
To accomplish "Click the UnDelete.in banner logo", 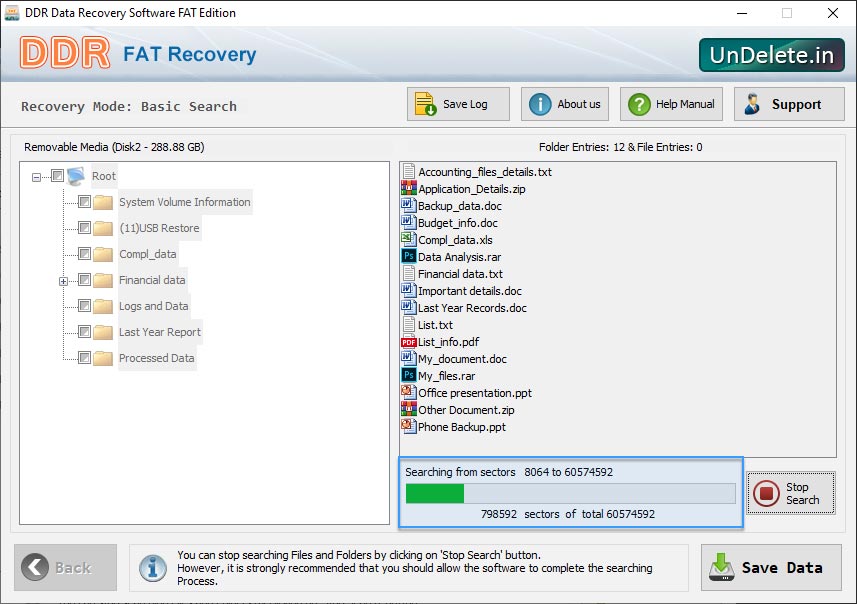I will pyautogui.click(x=772, y=55).
